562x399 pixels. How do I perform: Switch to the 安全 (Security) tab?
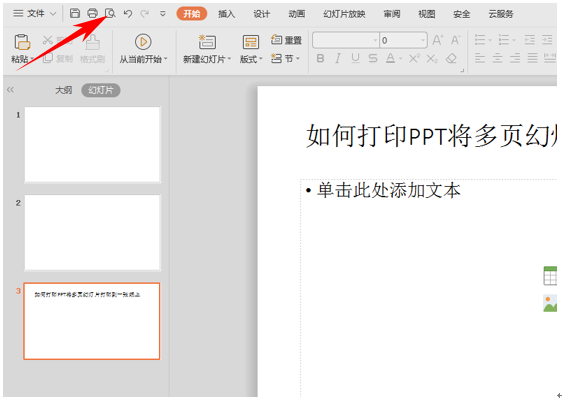(x=462, y=14)
